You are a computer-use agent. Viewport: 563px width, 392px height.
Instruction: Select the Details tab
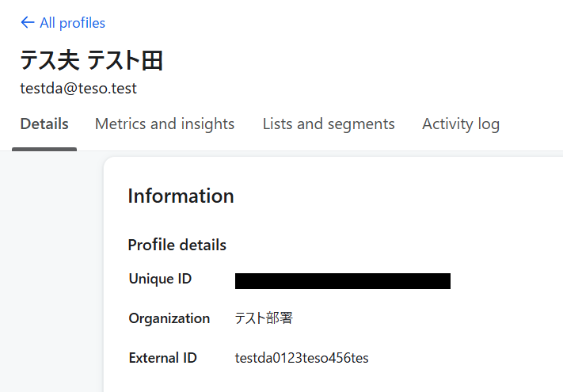point(44,124)
